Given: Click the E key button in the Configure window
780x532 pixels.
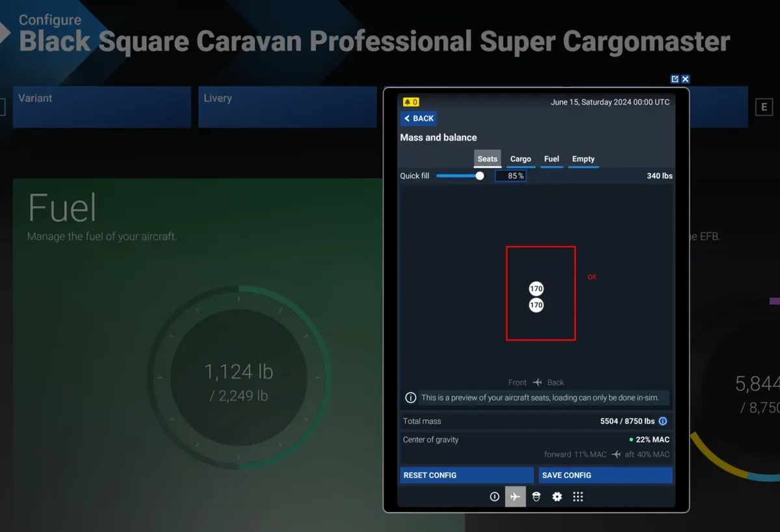Looking at the screenshot, I should click(x=764, y=107).
